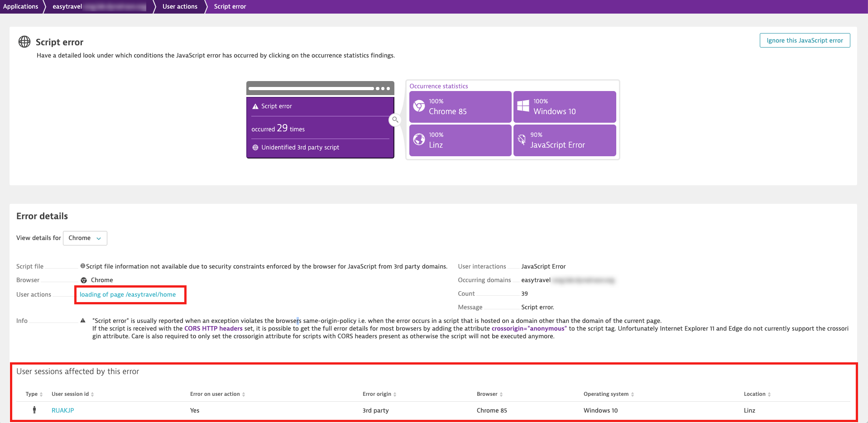868x423 pixels.
Task: Select the 90% JavaScript Error tile
Action: tap(565, 140)
